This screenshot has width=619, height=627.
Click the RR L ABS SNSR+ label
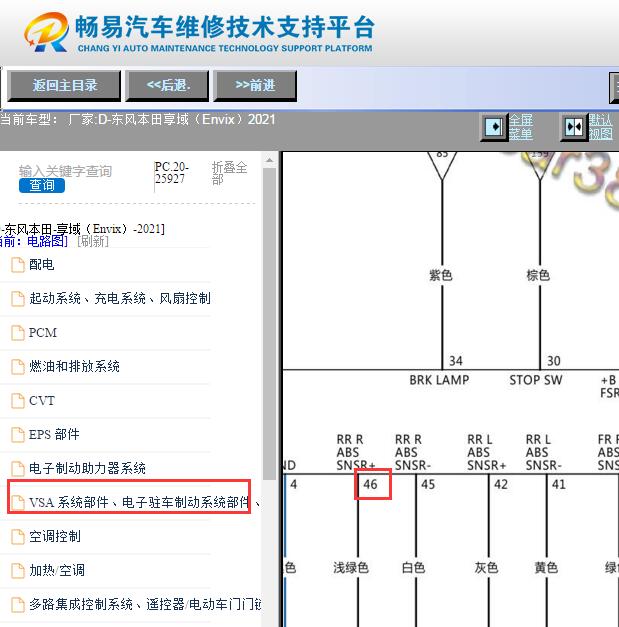(x=487, y=453)
